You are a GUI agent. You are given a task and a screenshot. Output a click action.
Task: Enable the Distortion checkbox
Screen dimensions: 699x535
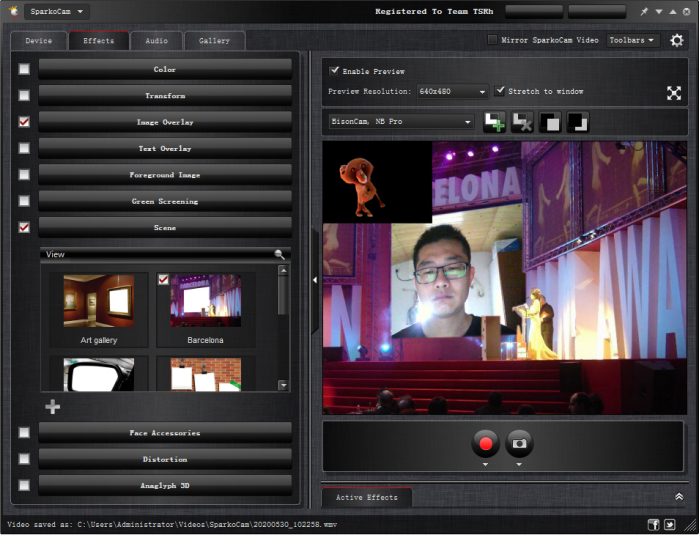coord(24,459)
